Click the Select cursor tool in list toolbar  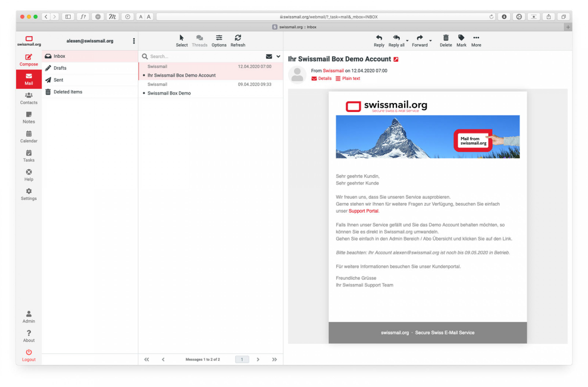[182, 41]
